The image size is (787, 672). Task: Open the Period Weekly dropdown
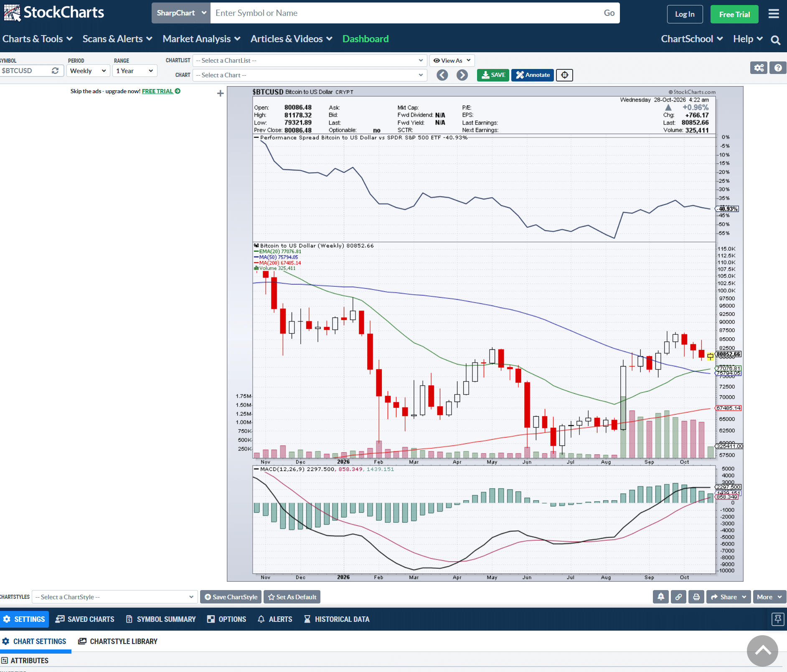click(88, 71)
